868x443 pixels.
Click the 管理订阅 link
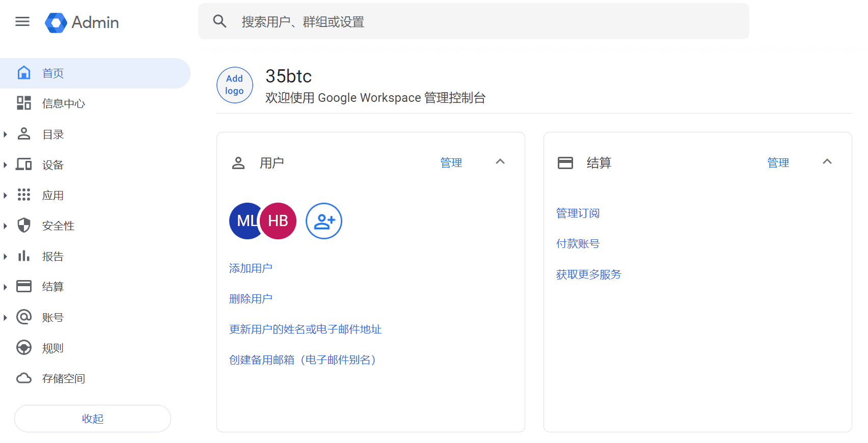pos(578,213)
